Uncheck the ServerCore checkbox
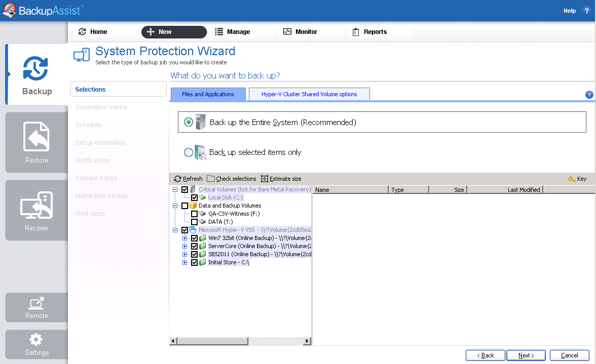The width and height of the screenshot is (596, 364). (194, 247)
